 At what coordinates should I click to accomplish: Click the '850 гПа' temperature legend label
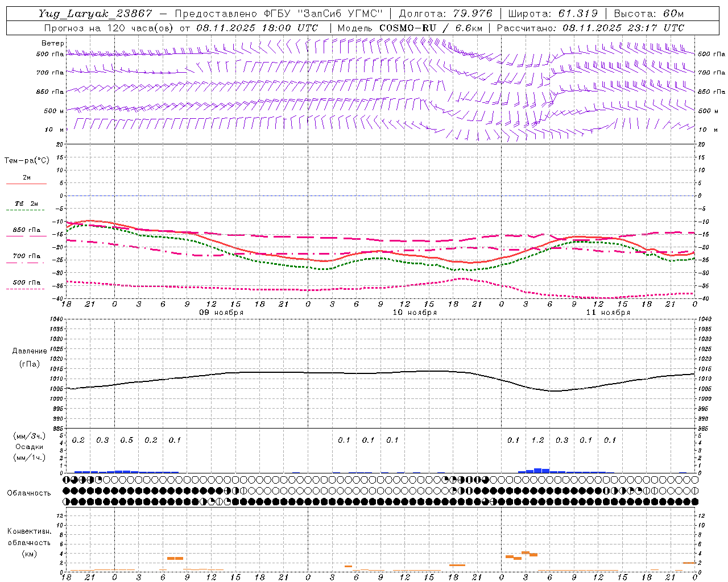tap(27, 230)
